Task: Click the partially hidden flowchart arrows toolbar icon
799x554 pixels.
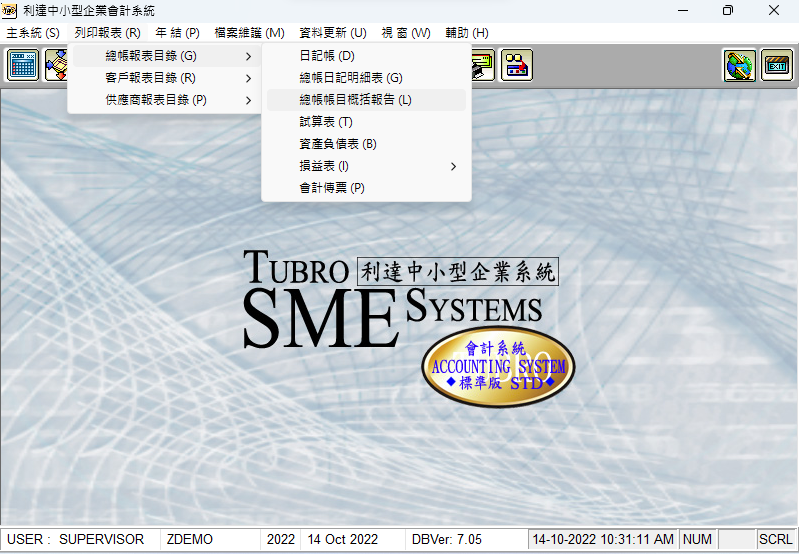Action: (56, 65)
